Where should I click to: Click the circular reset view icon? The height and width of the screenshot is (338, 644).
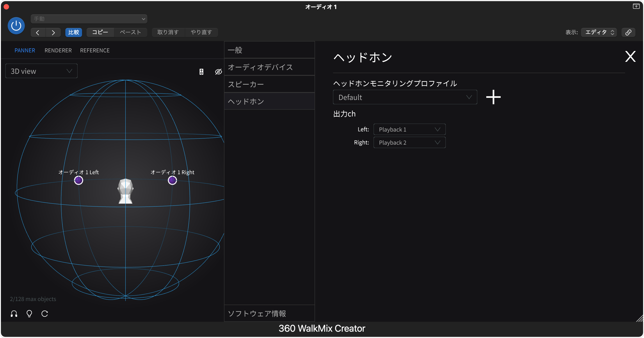coord(44,313)
